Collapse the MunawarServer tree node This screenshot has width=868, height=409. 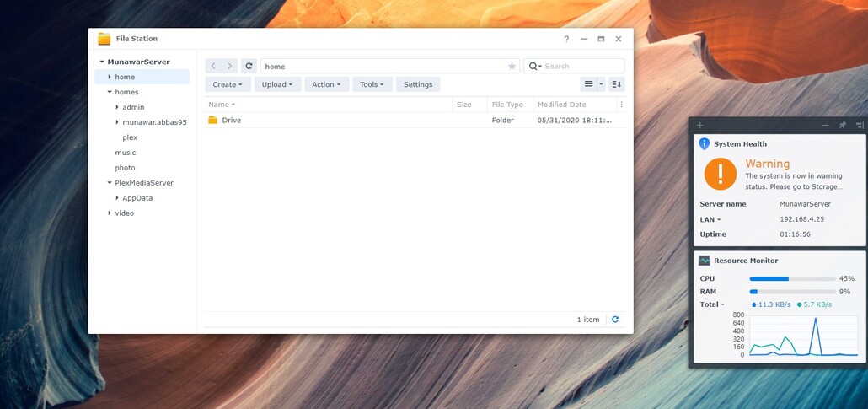tap(102, 62)
